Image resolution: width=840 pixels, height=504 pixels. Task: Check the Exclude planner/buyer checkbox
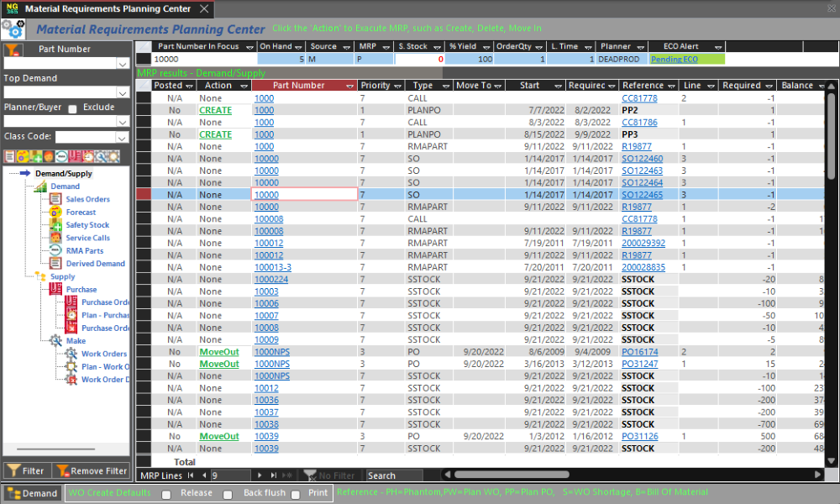[x=72, y=108]
